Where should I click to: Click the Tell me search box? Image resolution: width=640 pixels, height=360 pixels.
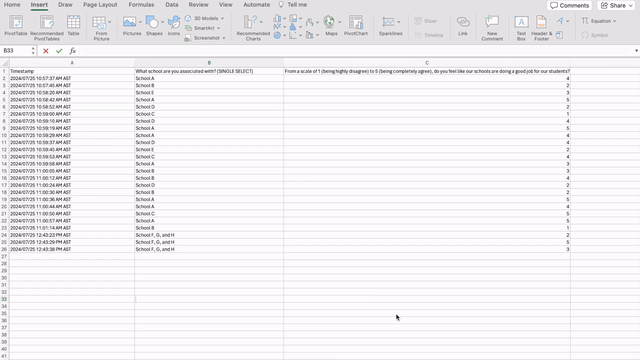[x=293, y=5]
